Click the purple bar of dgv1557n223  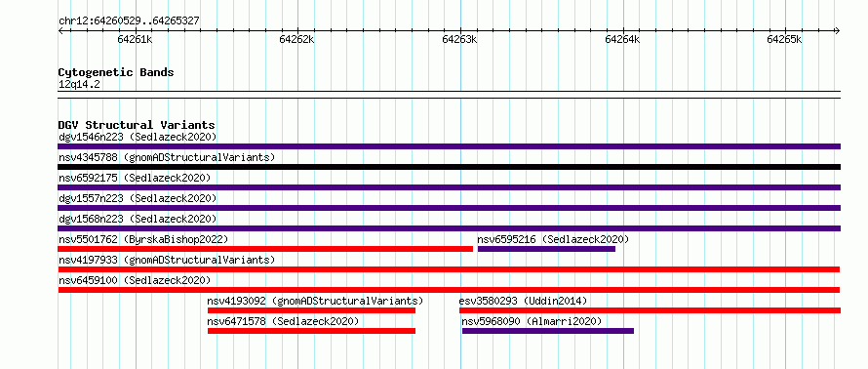pos(449,208)
